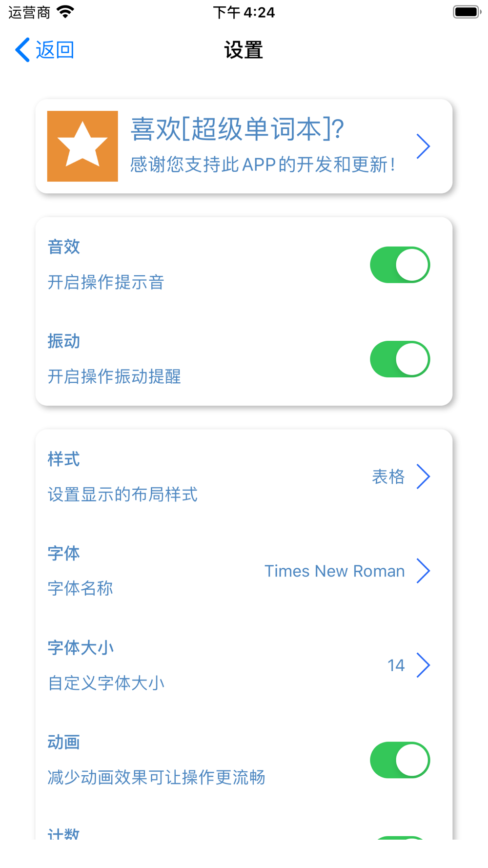Screen dimensions: 488x868
Task: Expand the 样式 layout style chevron
Action: tap(423, 476)
